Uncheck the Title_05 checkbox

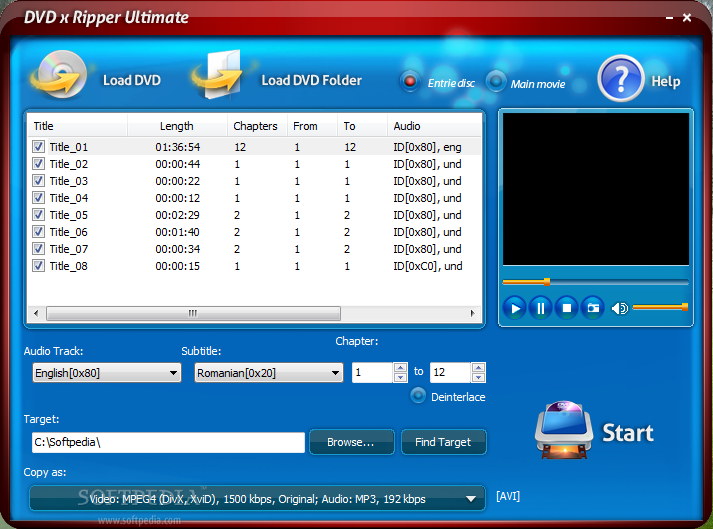click(39, 214)
